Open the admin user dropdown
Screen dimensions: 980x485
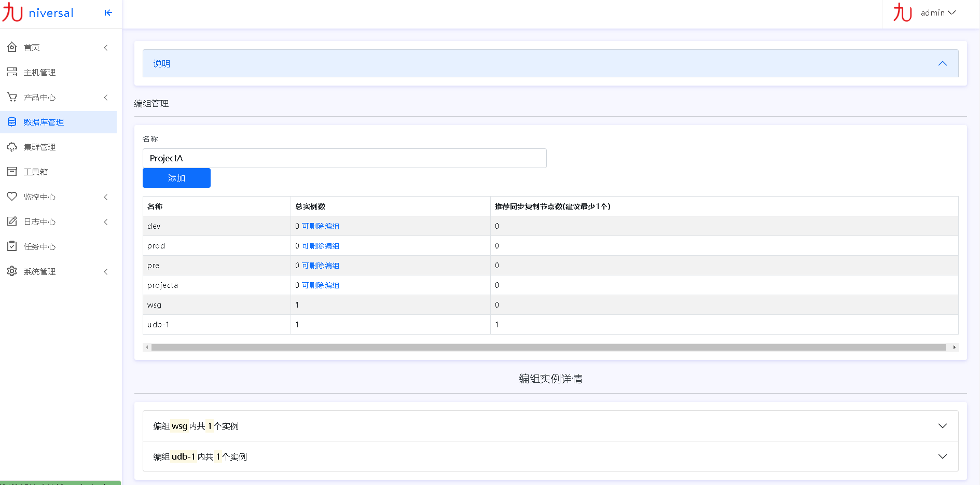tap(937, 13)
